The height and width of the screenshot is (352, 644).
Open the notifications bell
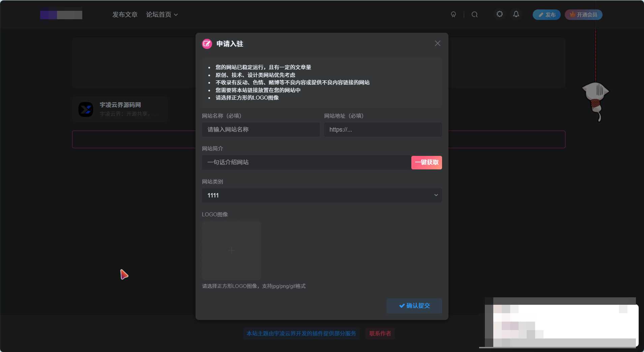click(x=516, y=14)
